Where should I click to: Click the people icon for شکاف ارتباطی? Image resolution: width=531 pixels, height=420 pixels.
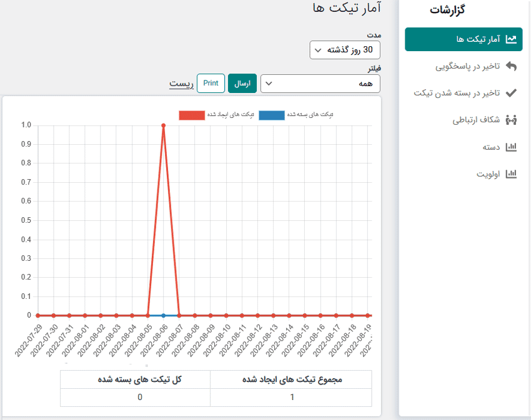[510, 120]
